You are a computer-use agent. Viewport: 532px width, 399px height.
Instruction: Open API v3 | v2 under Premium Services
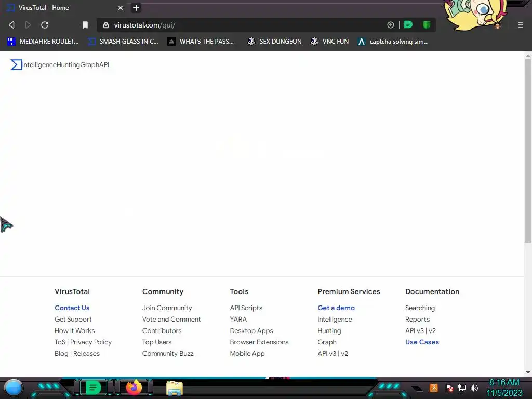click(332, 353)
